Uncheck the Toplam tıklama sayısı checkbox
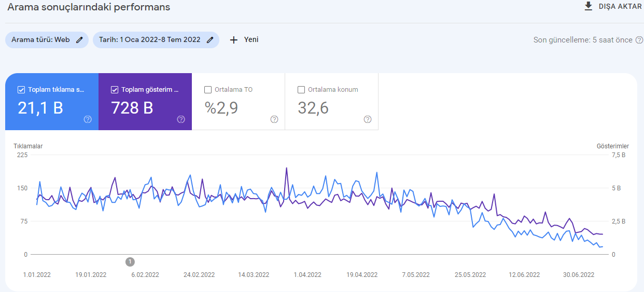The image size is (644, 292). point(21,90)
